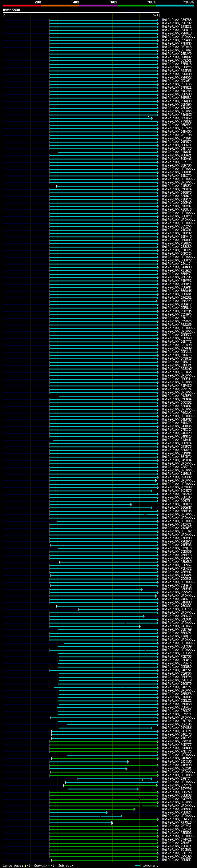This screenshot has width=197, height=868.
Task: Select hit label UniRef100_A9TES6
Action: pos(176,84)
